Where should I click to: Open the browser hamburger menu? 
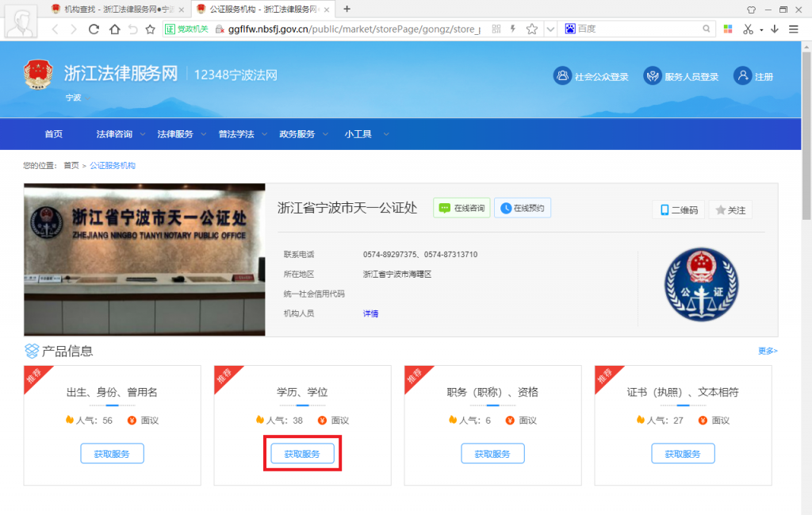coord(793,29)
